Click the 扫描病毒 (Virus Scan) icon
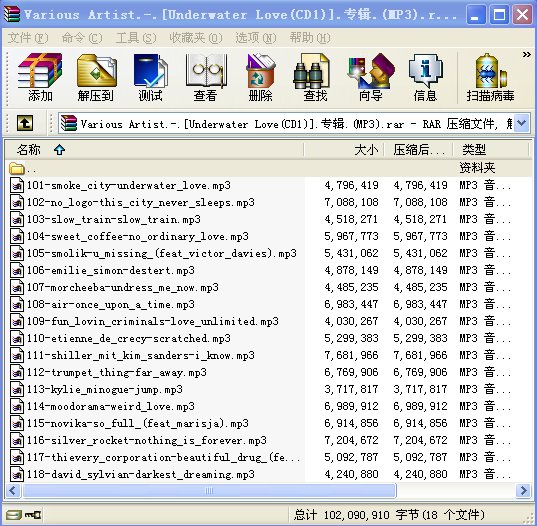The height and width of the screenshot is (526, 537). click(490, 77)
